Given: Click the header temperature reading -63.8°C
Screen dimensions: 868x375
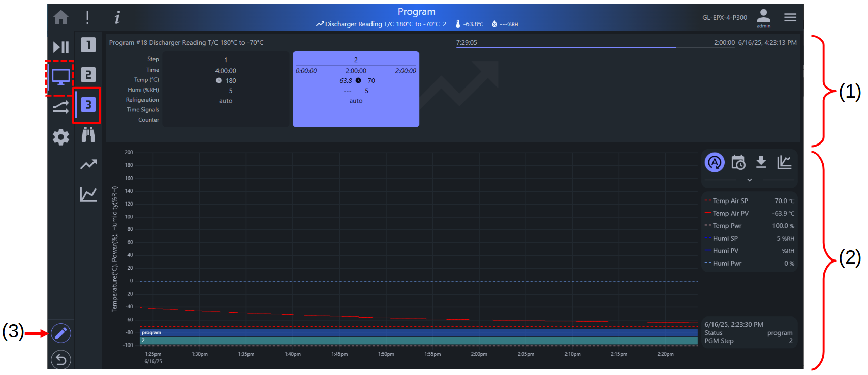Looking at the screenshot, I should click(469, 24).
